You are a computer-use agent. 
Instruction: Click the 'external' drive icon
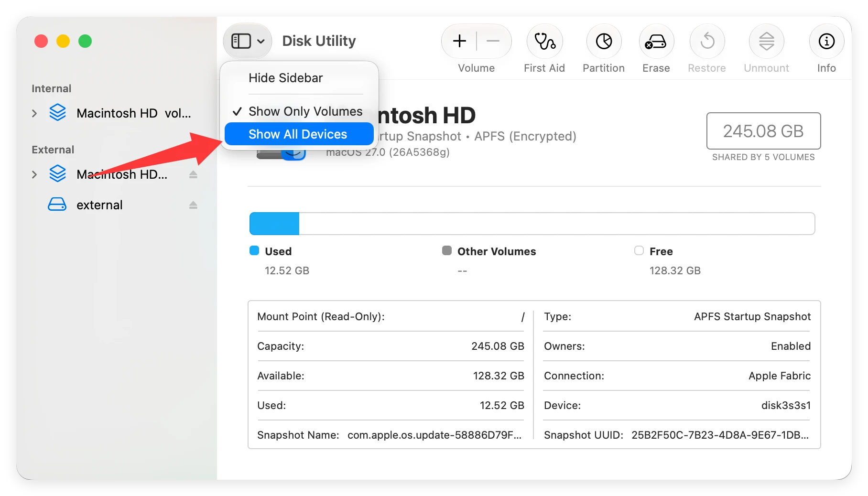click(57, 205)
